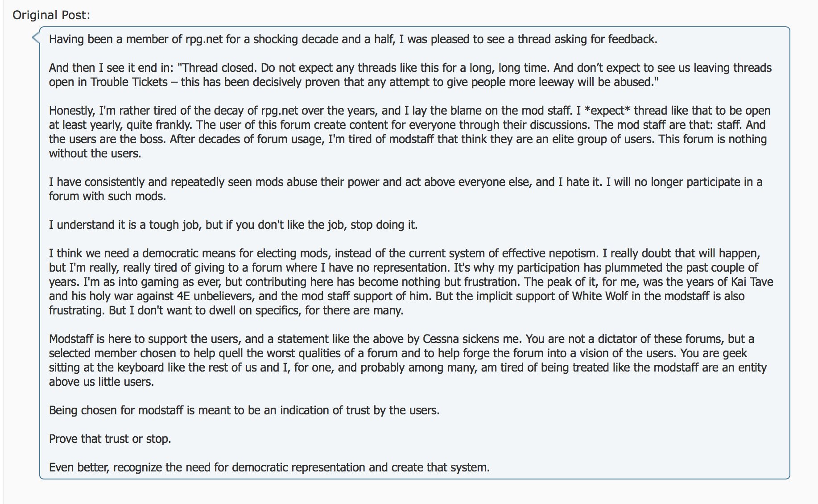818x504 pixels.
Task: Click the "Original Post:" heading label
Action: 51,15
